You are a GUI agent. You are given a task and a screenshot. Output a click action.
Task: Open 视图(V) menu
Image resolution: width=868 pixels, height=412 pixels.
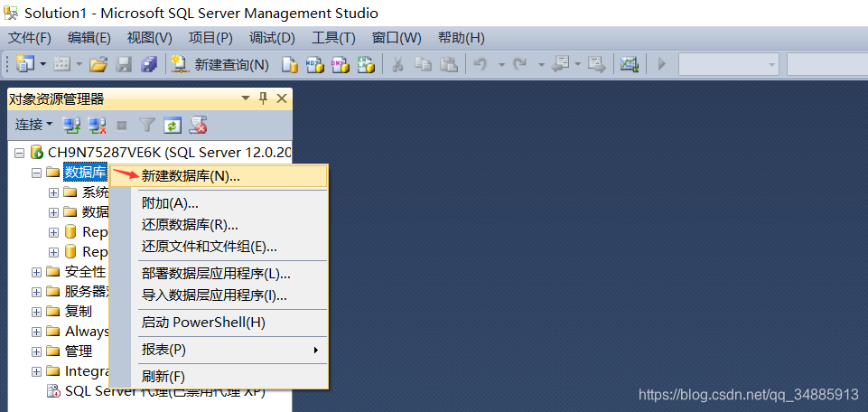point(149,38)
